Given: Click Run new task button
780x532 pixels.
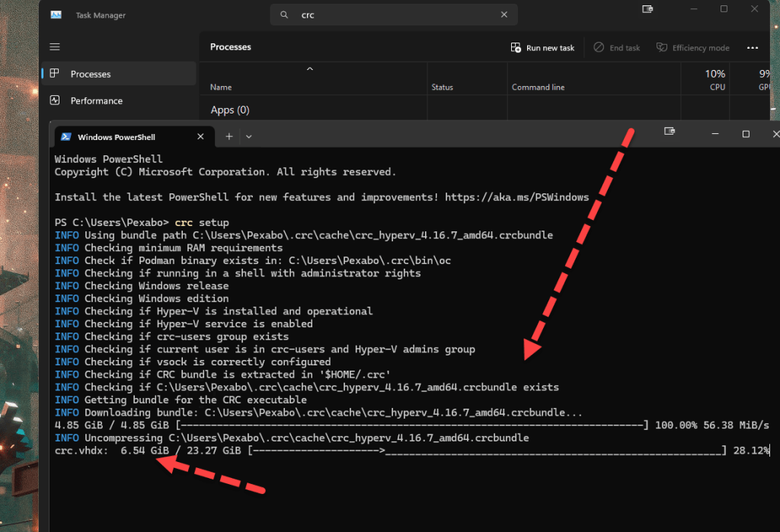Looking at the screenshot, I should tap(542, 48).
